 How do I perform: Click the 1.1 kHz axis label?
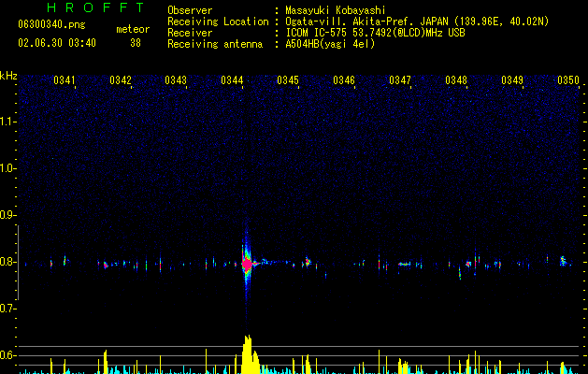tap(7, 122)
